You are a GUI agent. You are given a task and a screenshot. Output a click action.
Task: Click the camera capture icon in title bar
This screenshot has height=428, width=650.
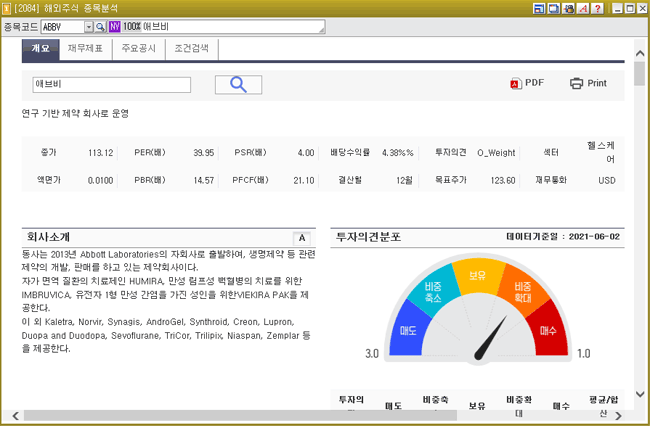click(x=568, y=8)
